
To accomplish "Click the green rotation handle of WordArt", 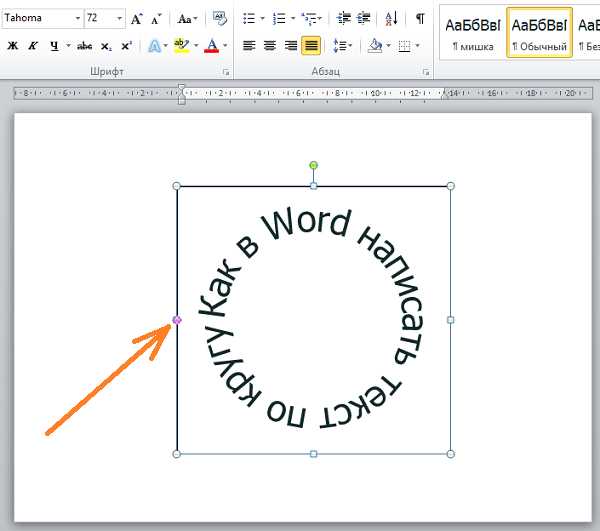I will [x=313, y=165].
